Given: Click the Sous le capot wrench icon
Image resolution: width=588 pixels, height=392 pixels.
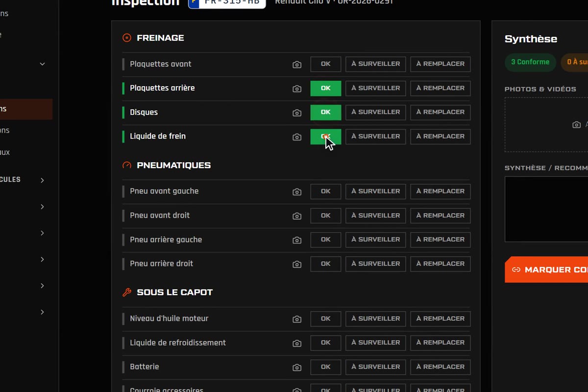Looking at the screenshot, I should click(x=127, y=292).
